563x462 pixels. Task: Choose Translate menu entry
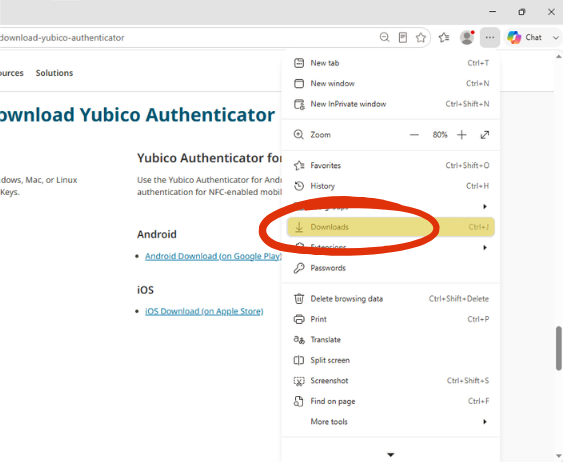click(391, 340)
